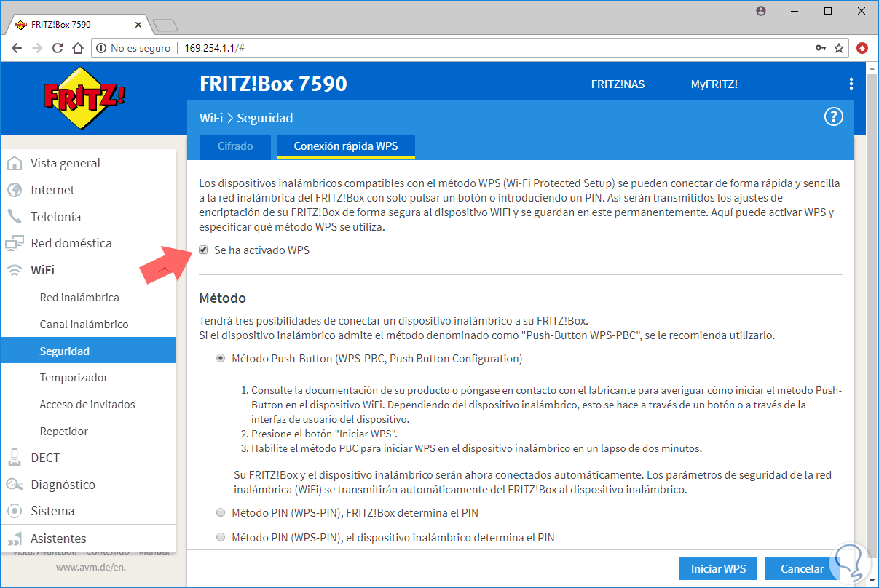Image resolution: width=879 pixels, height=588 pixels.
Task: Select 'FRITZ!Box determina el PIN' radio
Action: coord(221,513)
